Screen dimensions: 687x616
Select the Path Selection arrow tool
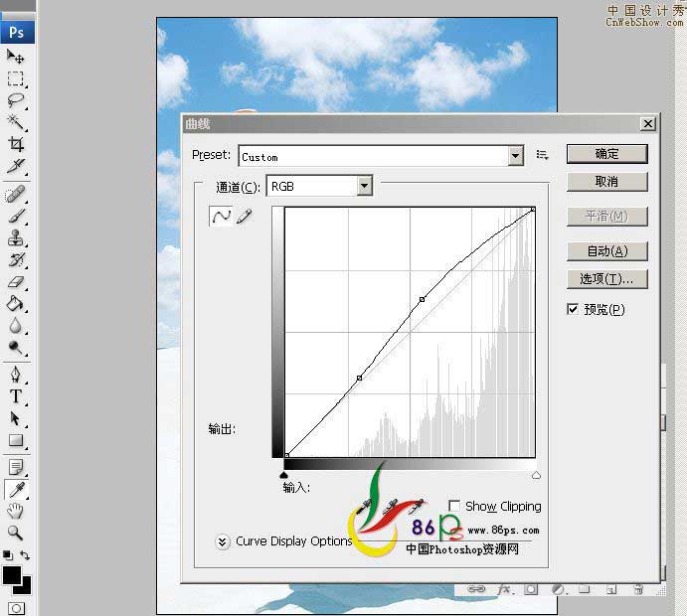[x=16, y=418]
